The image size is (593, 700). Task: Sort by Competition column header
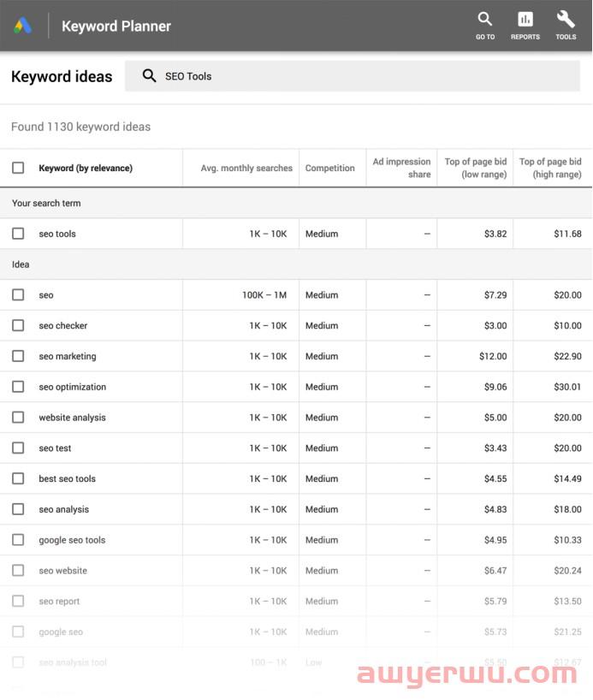click(x=329, y=169)
